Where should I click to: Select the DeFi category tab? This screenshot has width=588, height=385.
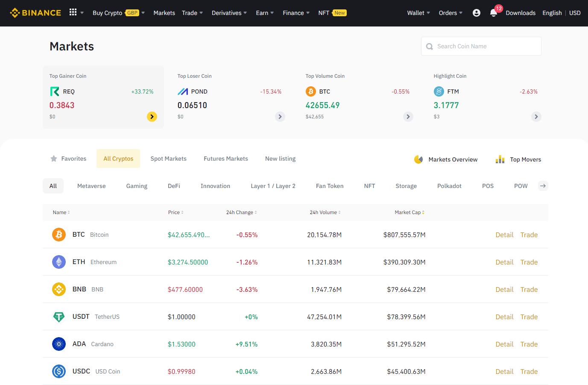pyautogui.click(x=174, y=185)
